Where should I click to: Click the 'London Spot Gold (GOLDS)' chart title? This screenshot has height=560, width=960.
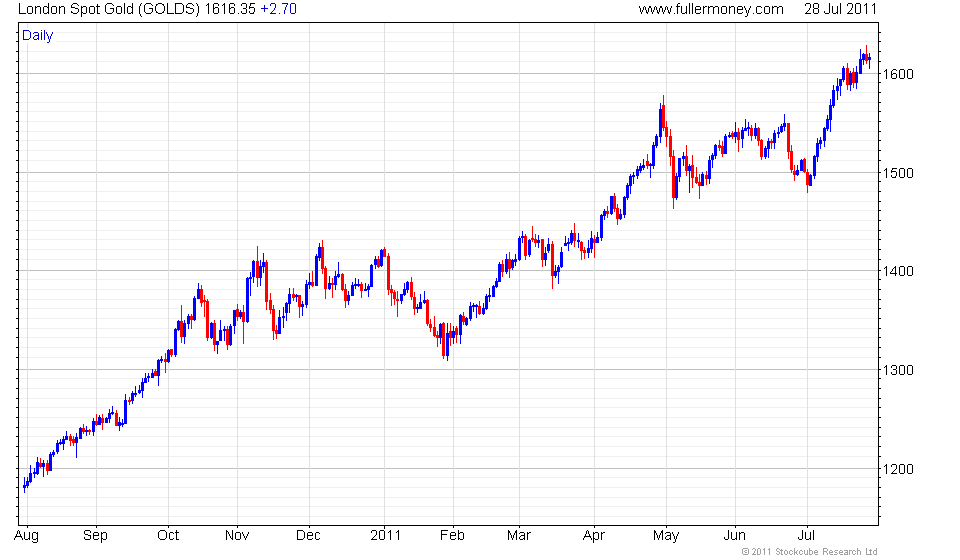pos(109,9)
